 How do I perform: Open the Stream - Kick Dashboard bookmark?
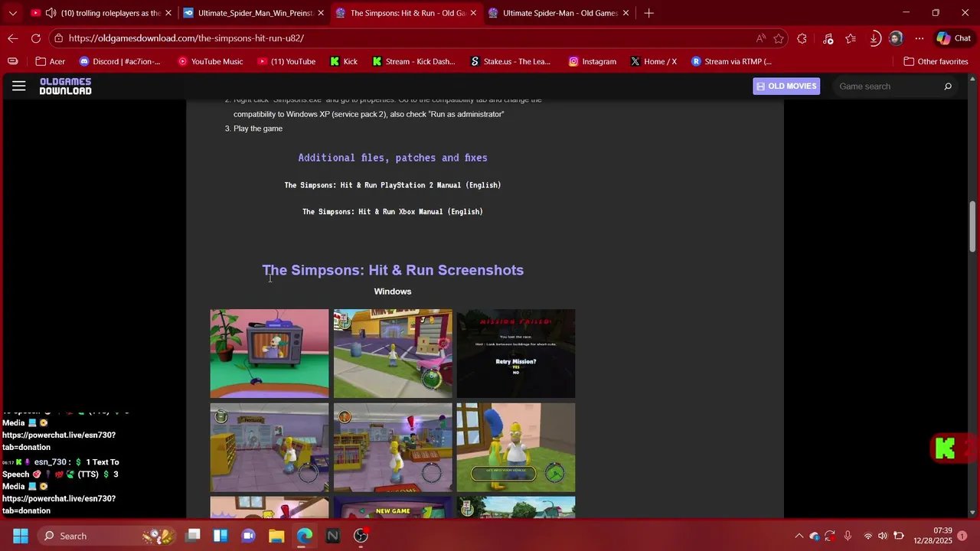pos(413,61)
